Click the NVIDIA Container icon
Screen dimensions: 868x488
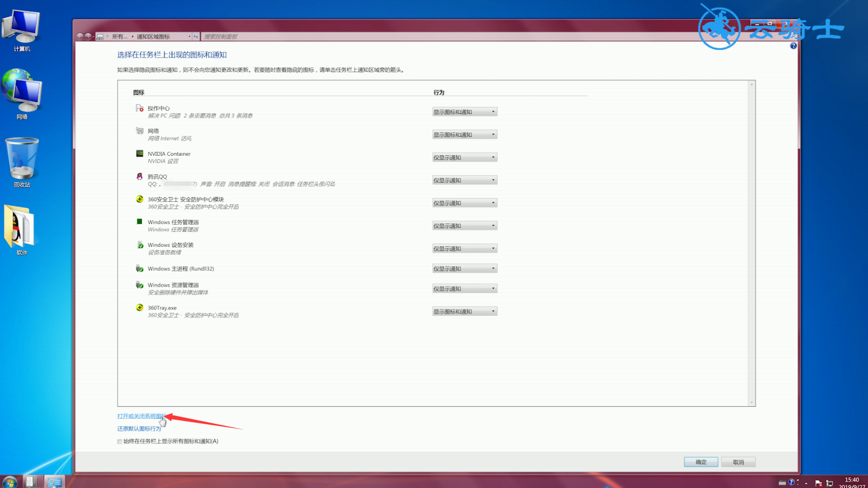(140, 154)
